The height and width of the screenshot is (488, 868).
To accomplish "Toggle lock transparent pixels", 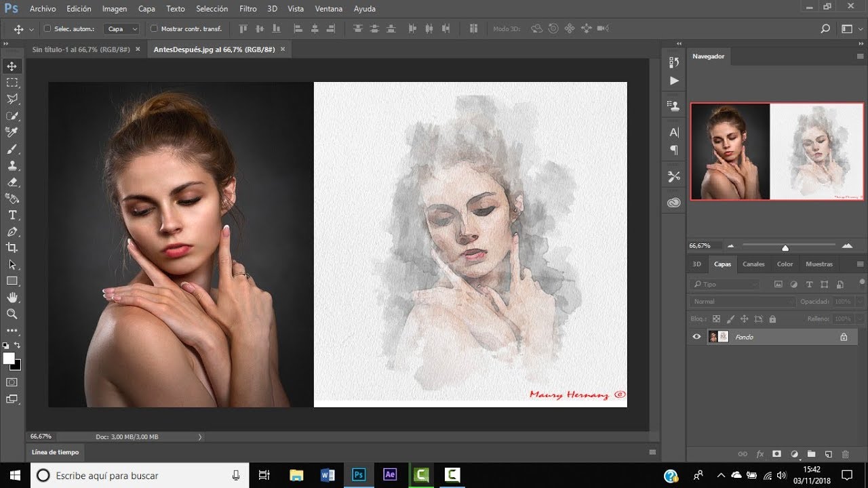I will tap(716, 319).
